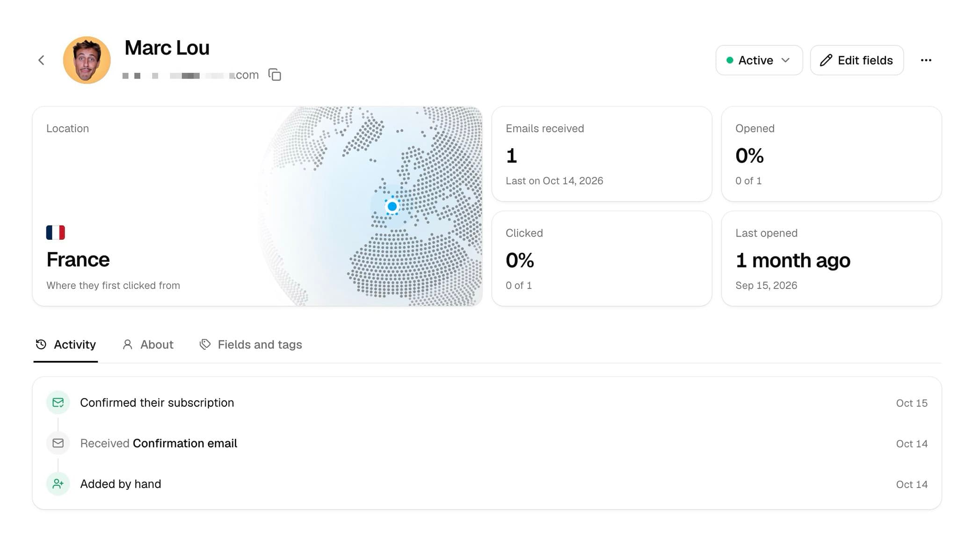The image size is (958, 560).
Task: Click the 'Marc Lou' name heading
Action: pos(167,48)
